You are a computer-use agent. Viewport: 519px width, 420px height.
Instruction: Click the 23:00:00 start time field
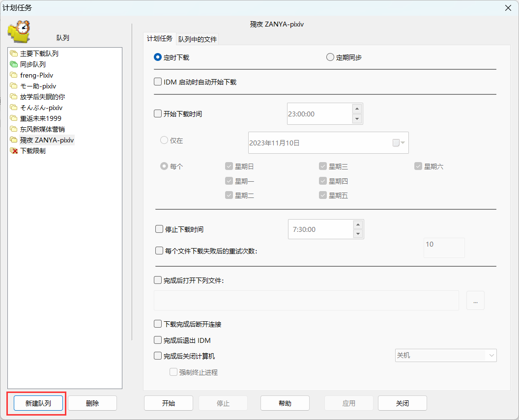click(x=319, y=114)
